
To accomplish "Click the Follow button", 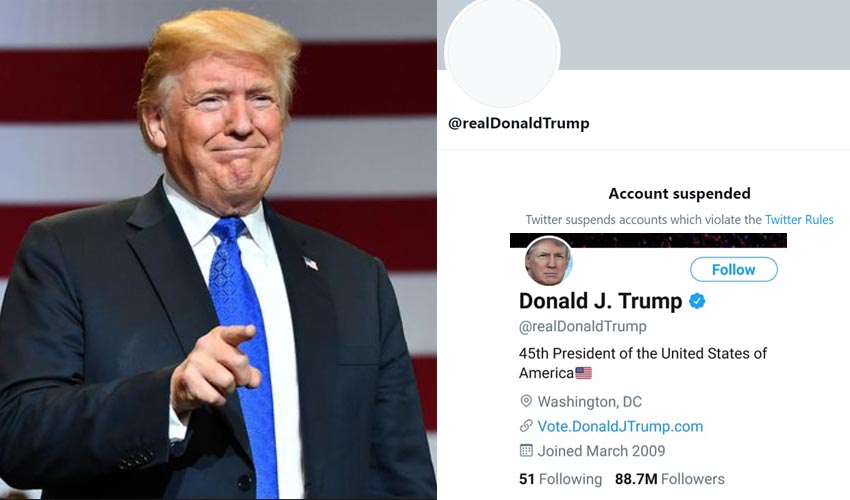I will (x=733, y=270).
